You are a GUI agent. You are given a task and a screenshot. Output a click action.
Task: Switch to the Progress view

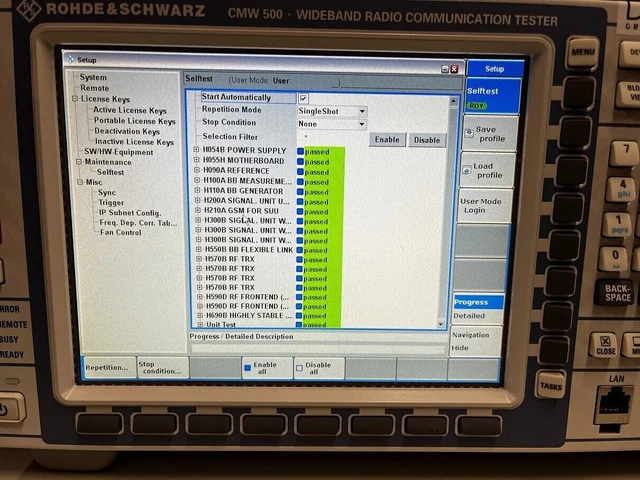point(478,302)
